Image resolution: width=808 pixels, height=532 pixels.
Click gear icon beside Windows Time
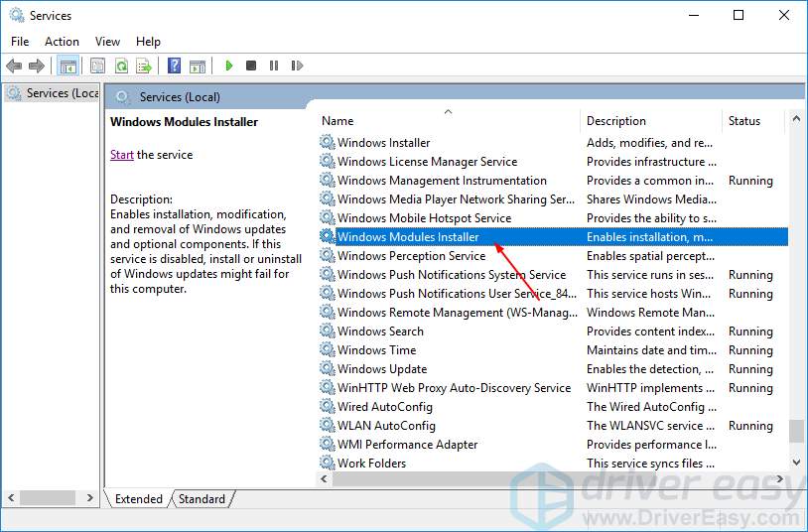(328, 350)
